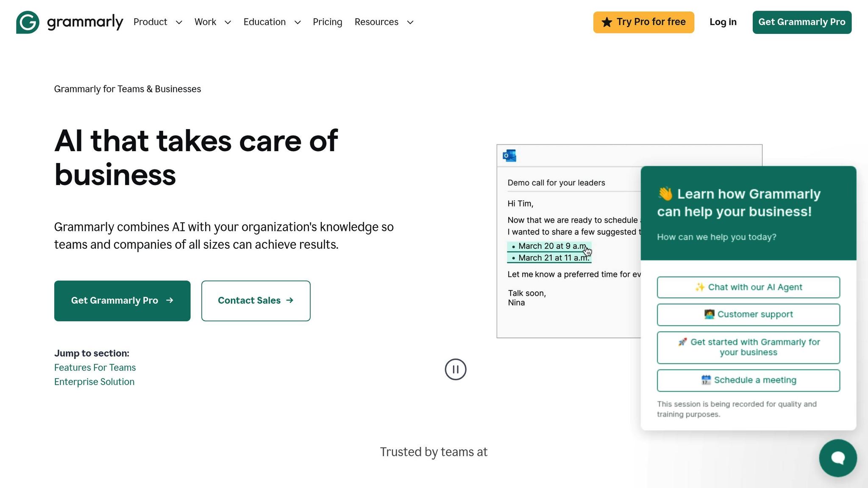Jump to Features For Teams section
Image resolution: width=868 pixels, height=488 pixels.
[95, 367]
